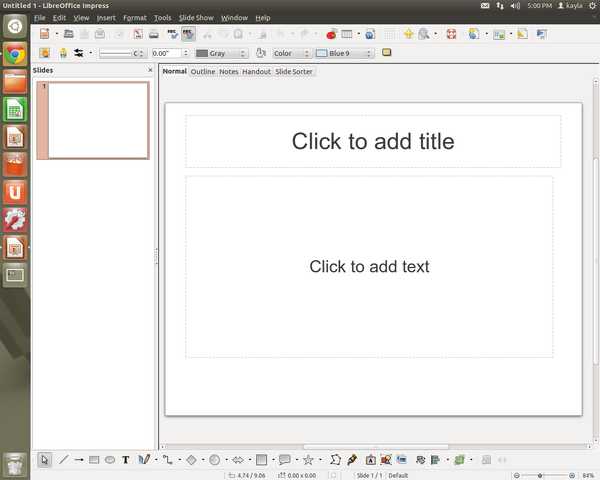Switch to the Notes tab

[x=228, y=72]
